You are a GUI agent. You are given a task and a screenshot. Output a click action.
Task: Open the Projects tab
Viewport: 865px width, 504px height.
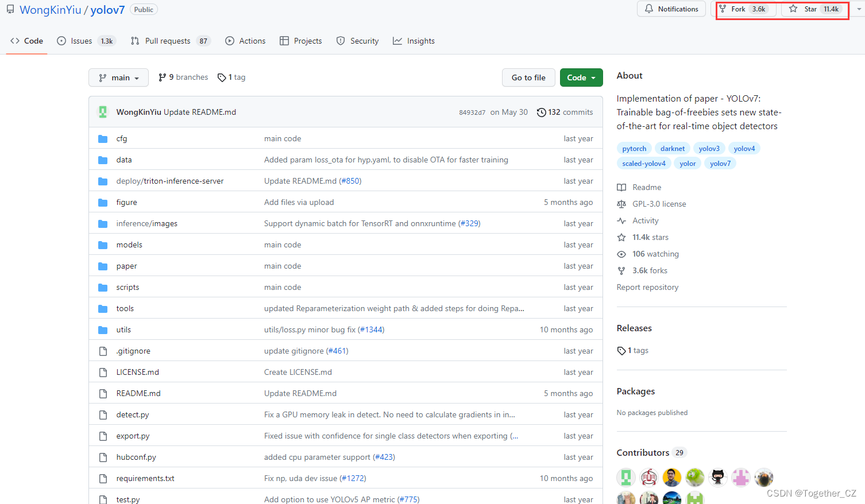pyautogui.click(x=300, y=41)
